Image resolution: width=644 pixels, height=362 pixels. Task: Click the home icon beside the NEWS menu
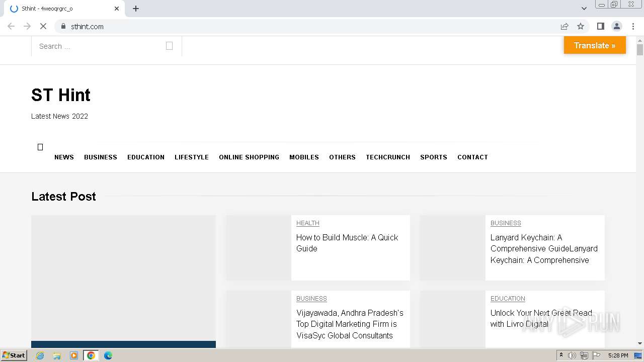[x=40, y=147]
